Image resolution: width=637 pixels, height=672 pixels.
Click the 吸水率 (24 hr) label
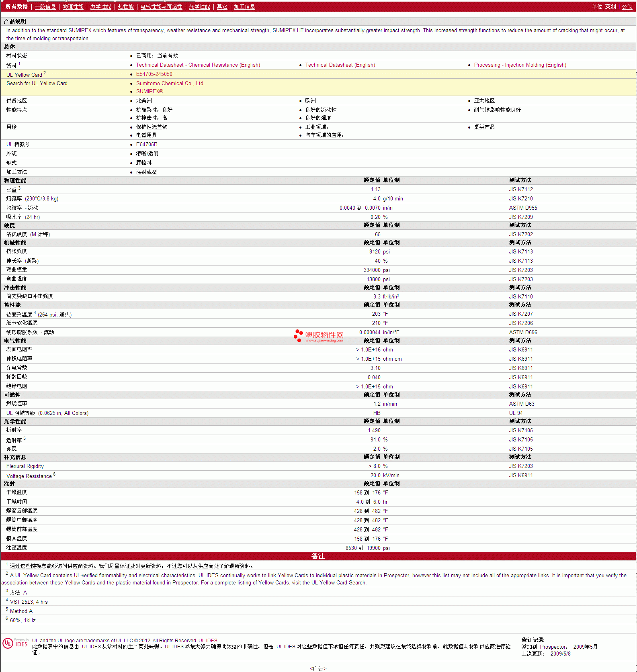pos(23,217)
